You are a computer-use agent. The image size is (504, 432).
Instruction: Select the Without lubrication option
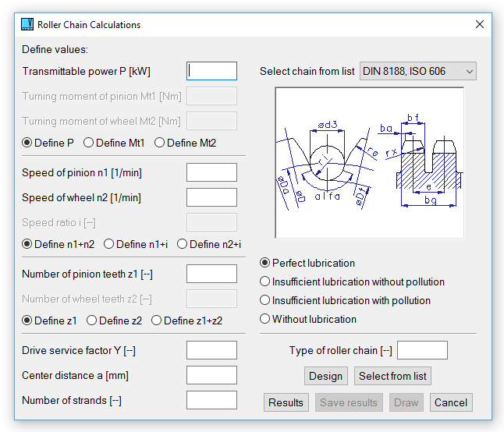click(x=265, y=319)
